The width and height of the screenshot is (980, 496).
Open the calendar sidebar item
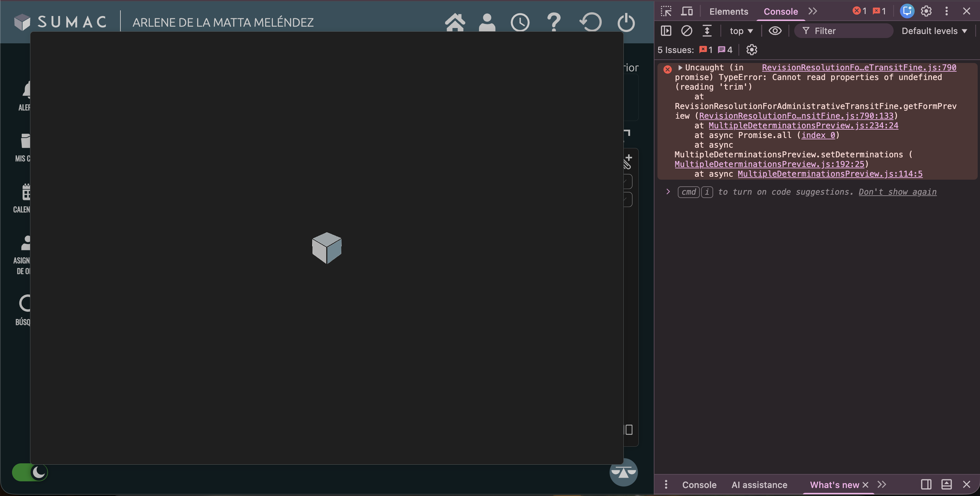point(22,198)
